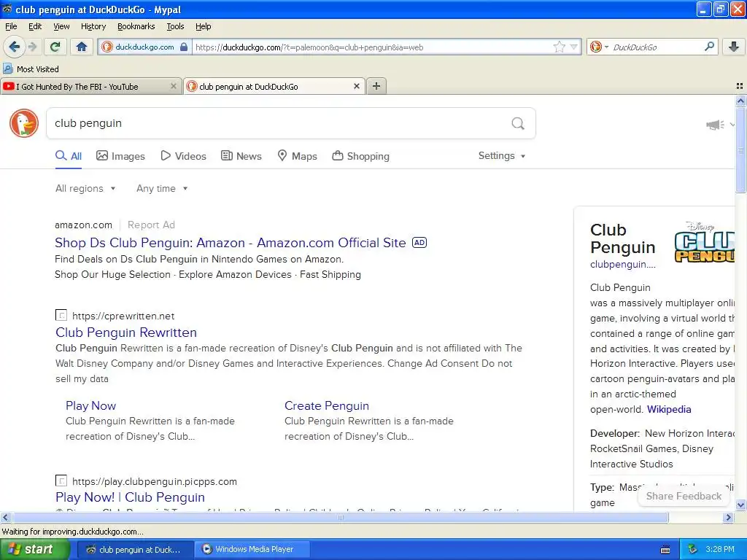Open the Edit menu

(x=35, y=26)
